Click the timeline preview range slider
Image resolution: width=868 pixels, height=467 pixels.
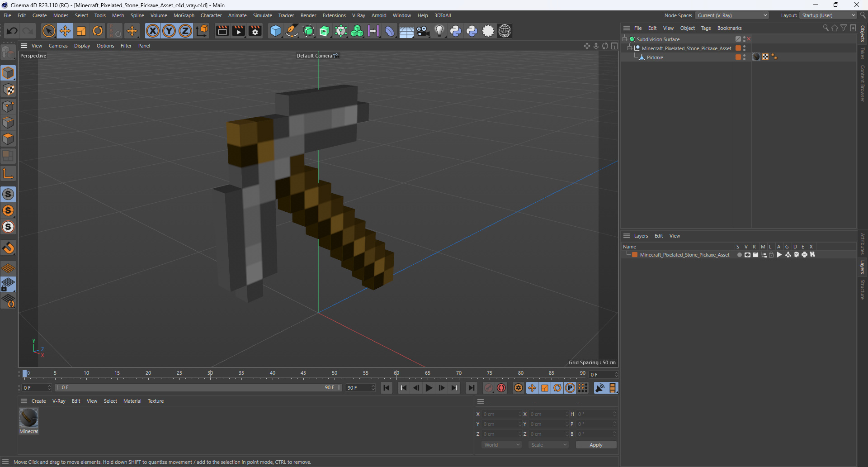(198, 388)
